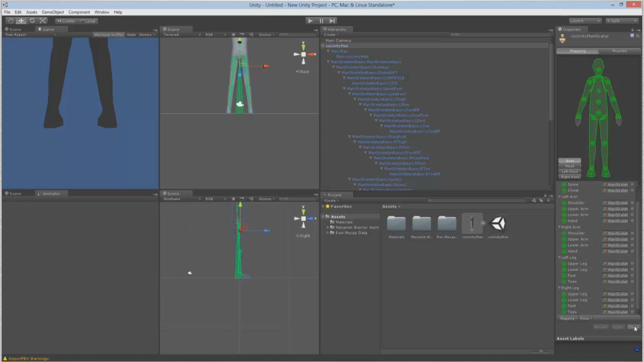Switch to Mapping tab in Inspector
This screenshot has height=362, width=644.
(x=578, y=51)
